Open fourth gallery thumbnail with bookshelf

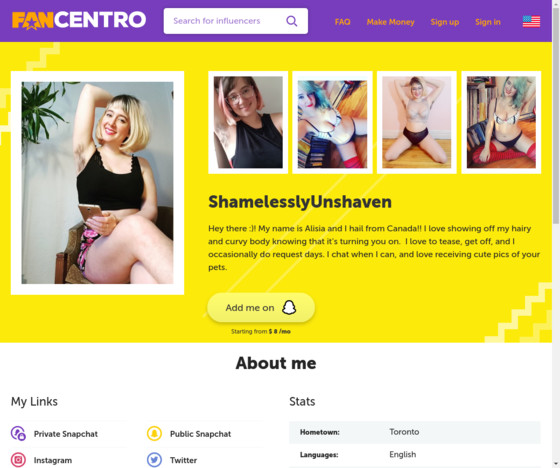tap(501, 122)
